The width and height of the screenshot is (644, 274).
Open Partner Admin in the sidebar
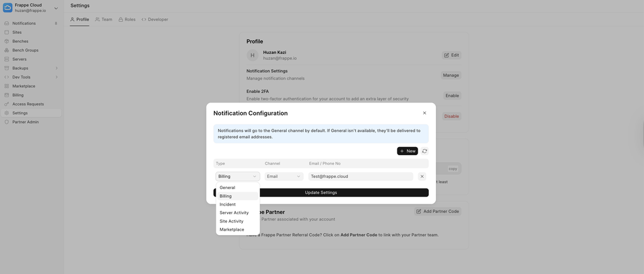tap(25, 122)
